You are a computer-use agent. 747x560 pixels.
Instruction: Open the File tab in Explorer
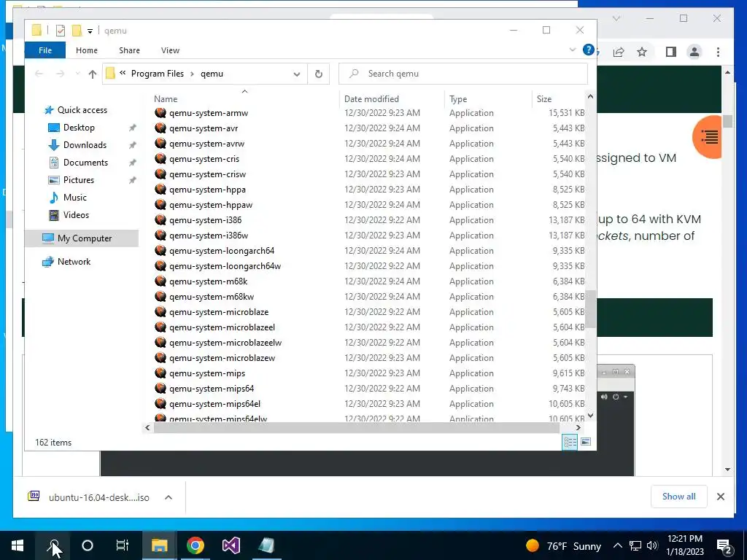click(45, 50)
